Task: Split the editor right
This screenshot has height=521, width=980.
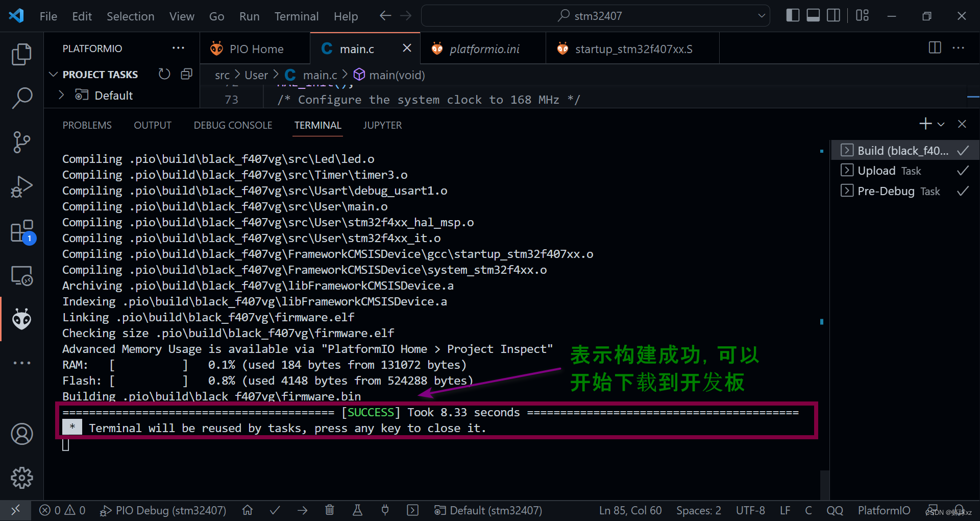Action: point(935,48)
